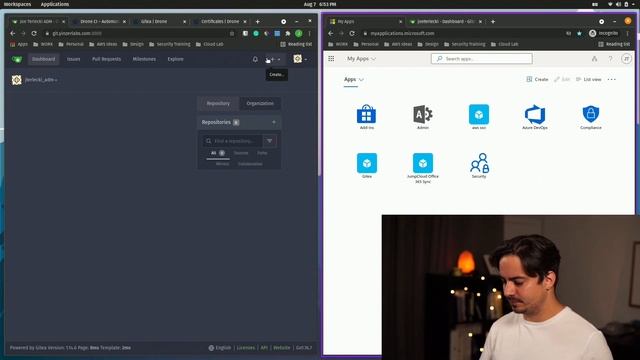Open the Compliance app tile
Screen dimensions: 640x360
(x=591, y=117)
